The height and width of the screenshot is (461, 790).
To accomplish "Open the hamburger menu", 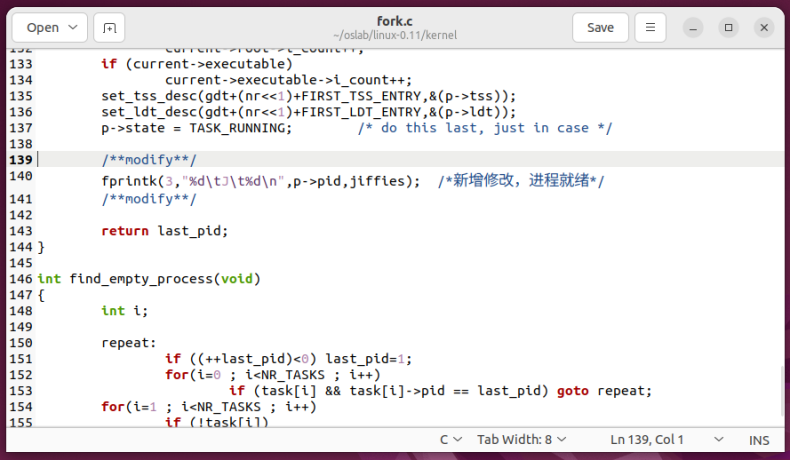I will [x=650, y=28].
